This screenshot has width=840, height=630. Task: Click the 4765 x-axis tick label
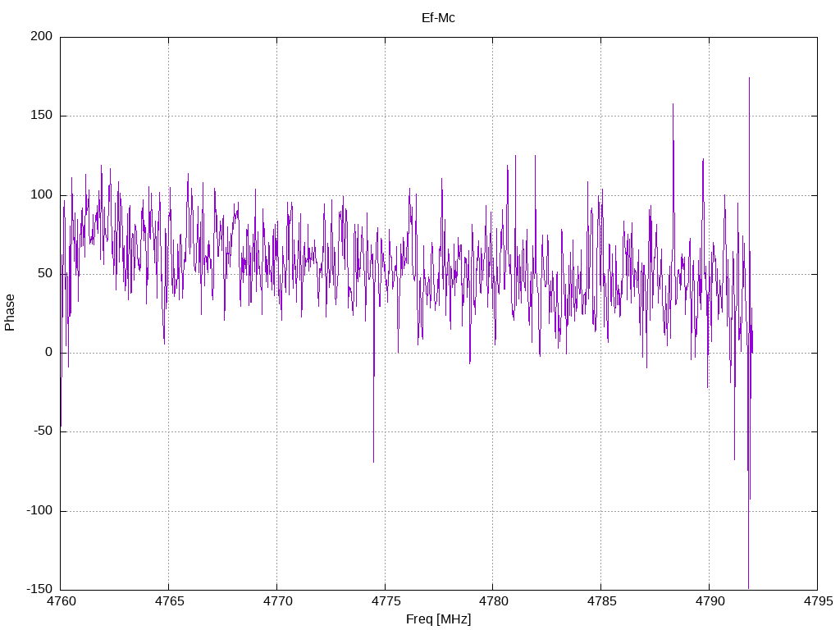pyautogui.click(x=169, y=601)
